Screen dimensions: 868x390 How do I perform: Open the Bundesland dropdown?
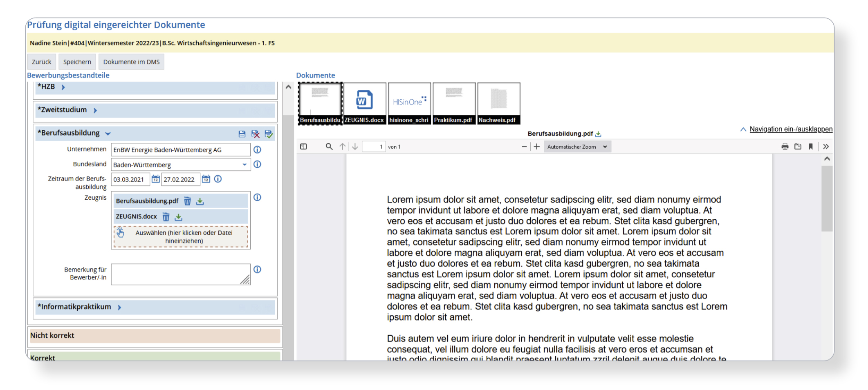(181, 165)
